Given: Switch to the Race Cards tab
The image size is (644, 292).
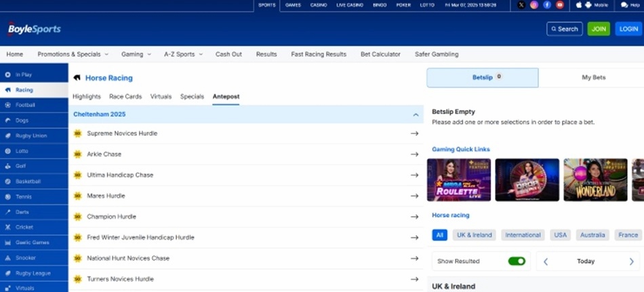Looking at the screenshot, I should click(125, 96).
